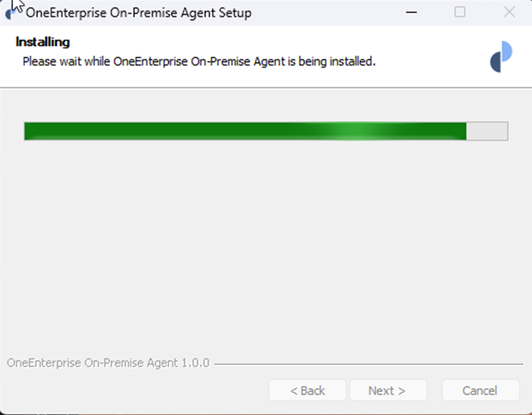Click the OneEnterprise logo in the header banner
This screenshot has width=532, height=415.
tap(501, 56)
